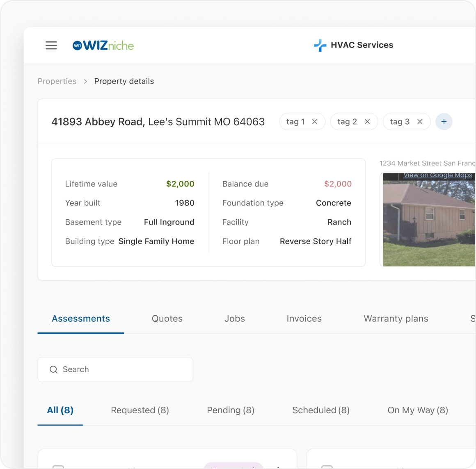This screenshot has height=469, width=476.
Task: Click the WIZniche logo
Action: [103, 46]
